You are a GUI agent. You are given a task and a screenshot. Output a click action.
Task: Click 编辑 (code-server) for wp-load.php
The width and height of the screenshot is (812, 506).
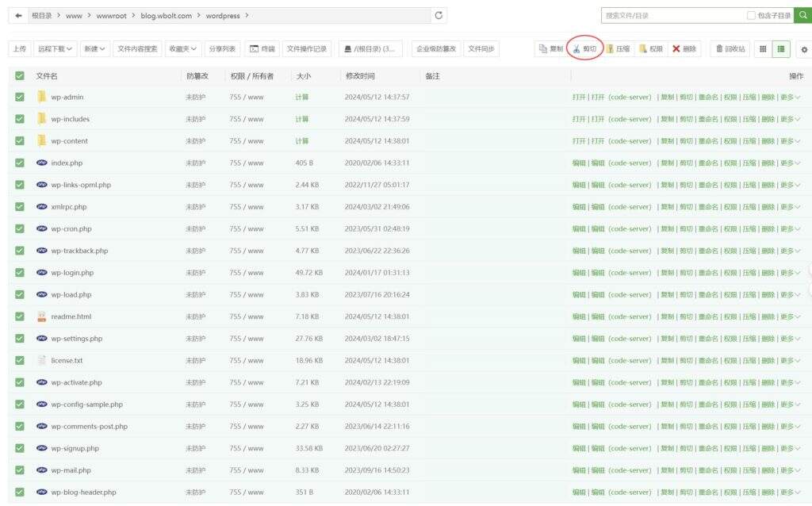622,294
